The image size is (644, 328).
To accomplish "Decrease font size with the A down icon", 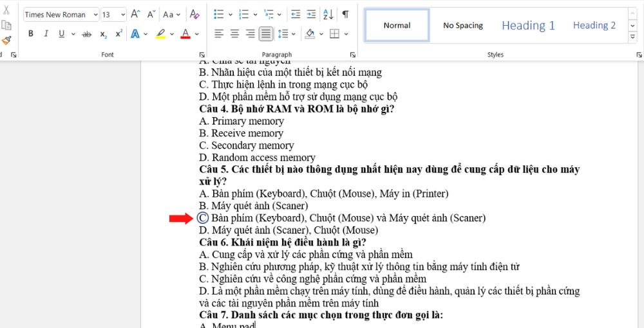I will (x=151, y=14).
